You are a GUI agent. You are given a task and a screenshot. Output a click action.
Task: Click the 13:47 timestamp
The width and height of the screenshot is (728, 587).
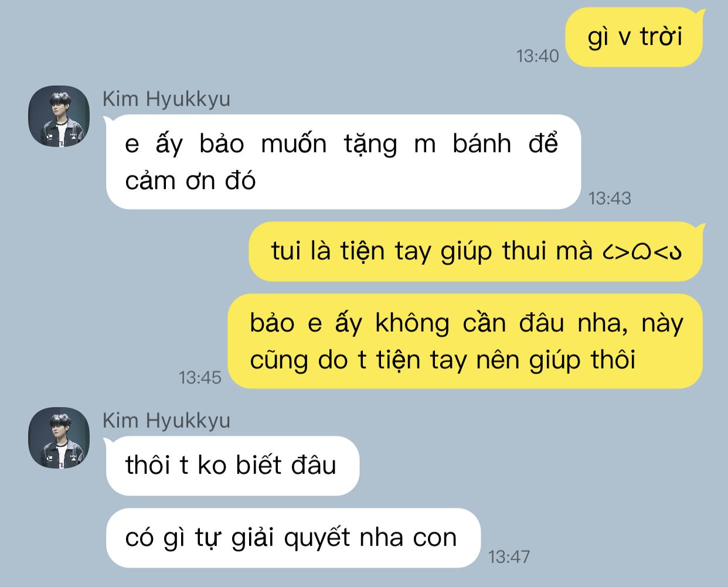click(x=509, y=557)
